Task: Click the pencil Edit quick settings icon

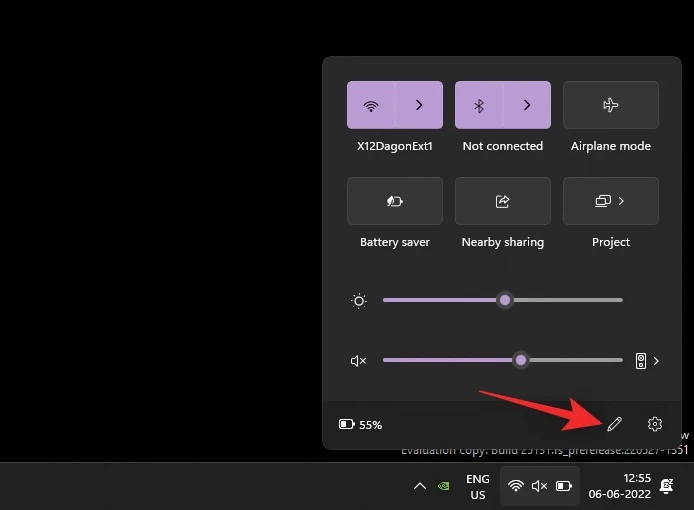Action: click(x=614, y=424)
